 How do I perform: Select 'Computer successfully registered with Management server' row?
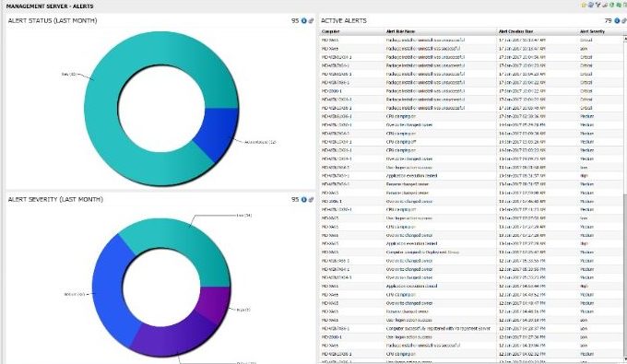(472, 328)
